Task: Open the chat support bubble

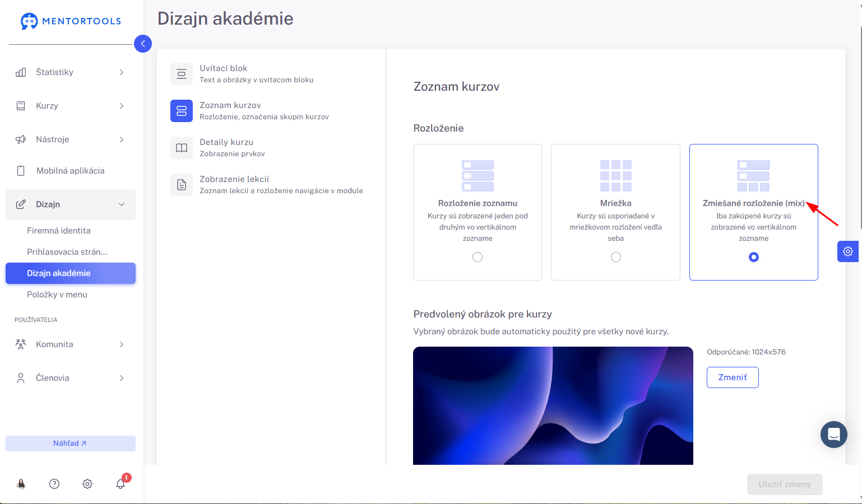Action: 834,435
